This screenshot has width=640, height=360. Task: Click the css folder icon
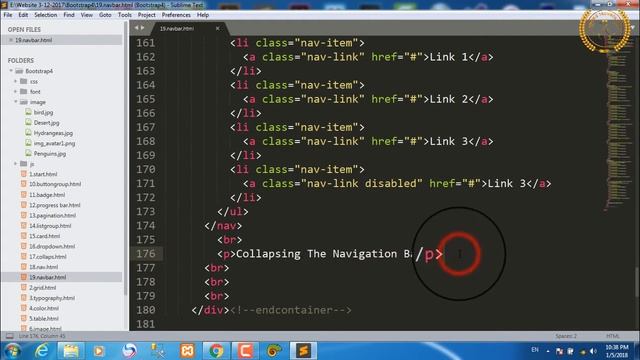tap(24, 81)
